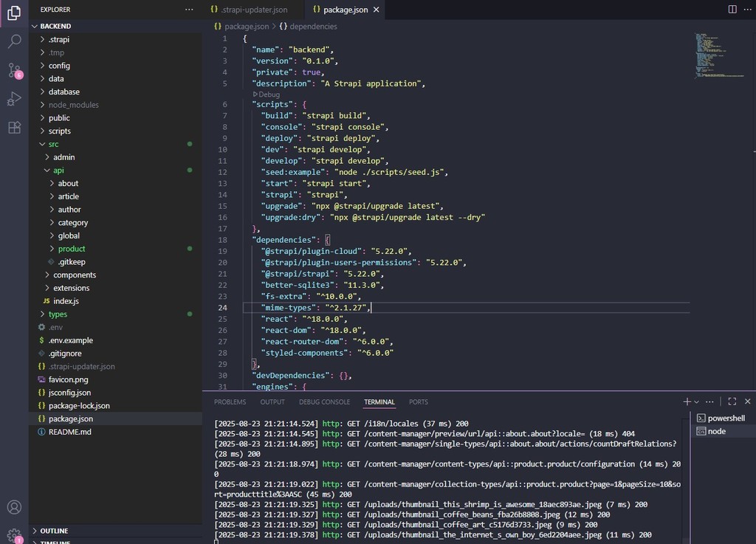This screenshot has width=756, height=544.
Task: Open the Search view icon
Action: pyautogui.click(x=14, y=41)
